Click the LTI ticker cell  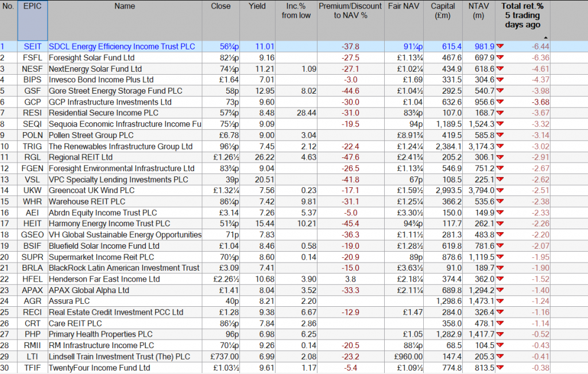(32, 357)
